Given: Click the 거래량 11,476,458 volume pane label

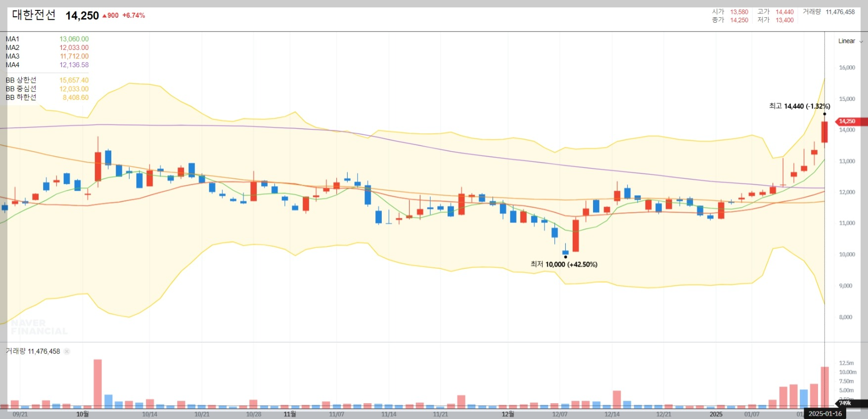Looking at the screenshot, I should point(33,351).
